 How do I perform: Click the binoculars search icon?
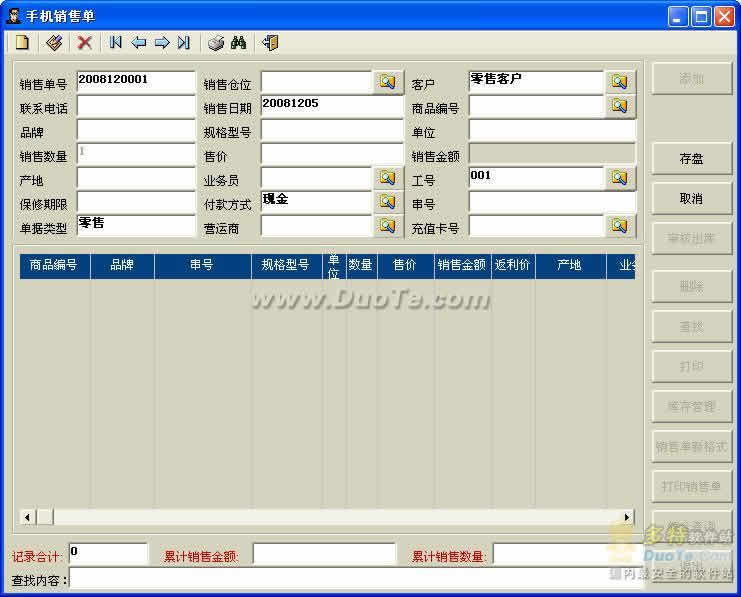pos(238,43)
